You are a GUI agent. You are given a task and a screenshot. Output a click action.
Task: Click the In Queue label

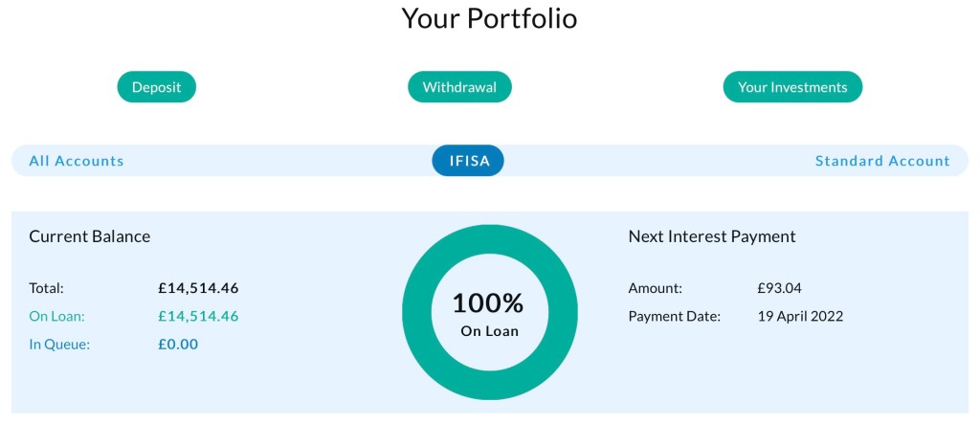[59, 344]
